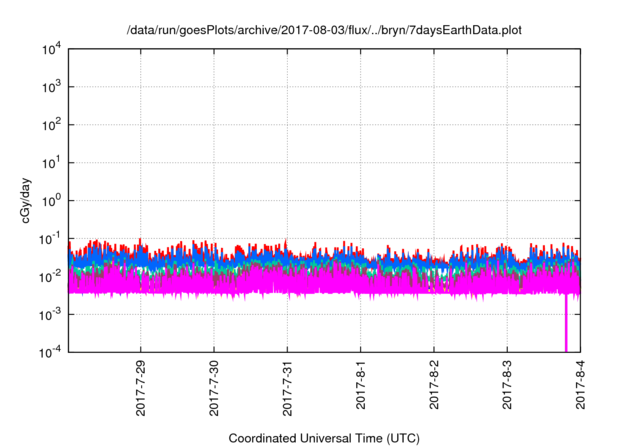
Task: Click the 10^1 y-axis tick label
Action: coord(51,163)
